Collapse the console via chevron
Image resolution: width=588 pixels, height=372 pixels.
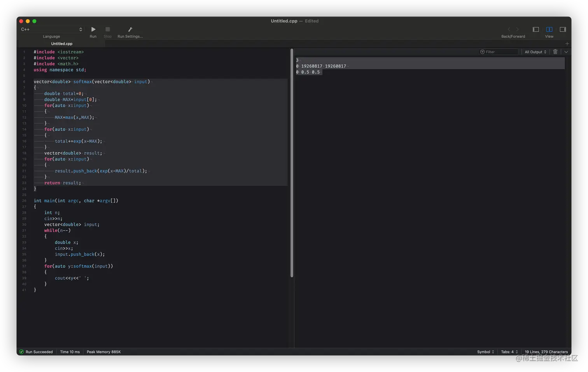click(x=566, y=52)
